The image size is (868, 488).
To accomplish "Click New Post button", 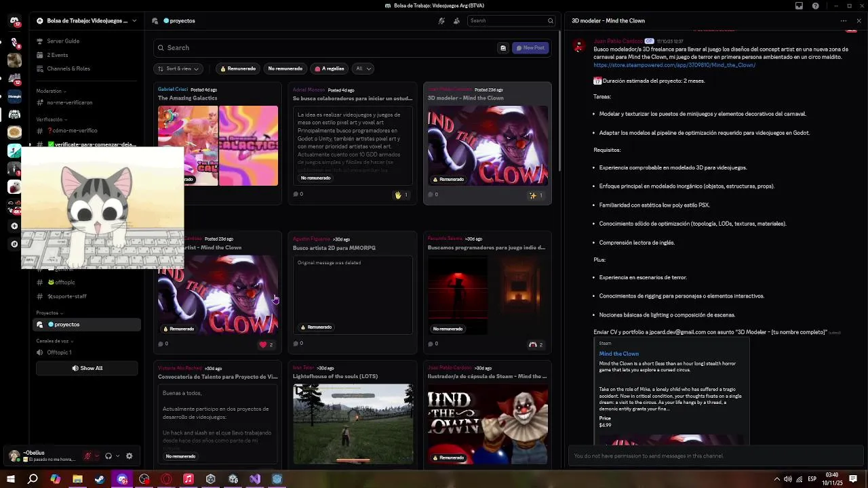I will (x=530, y=48).
